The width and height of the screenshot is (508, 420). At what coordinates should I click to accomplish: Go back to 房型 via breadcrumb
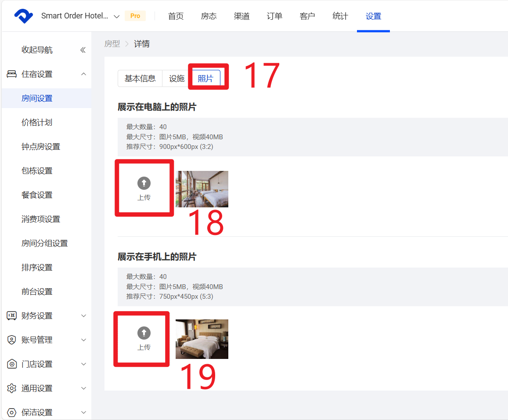click(112, 44)
